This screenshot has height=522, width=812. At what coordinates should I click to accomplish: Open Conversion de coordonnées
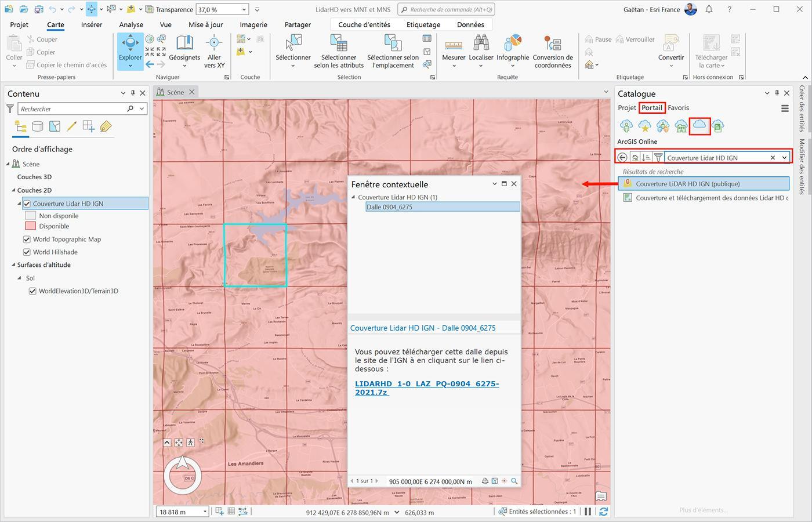coord(553,51)
